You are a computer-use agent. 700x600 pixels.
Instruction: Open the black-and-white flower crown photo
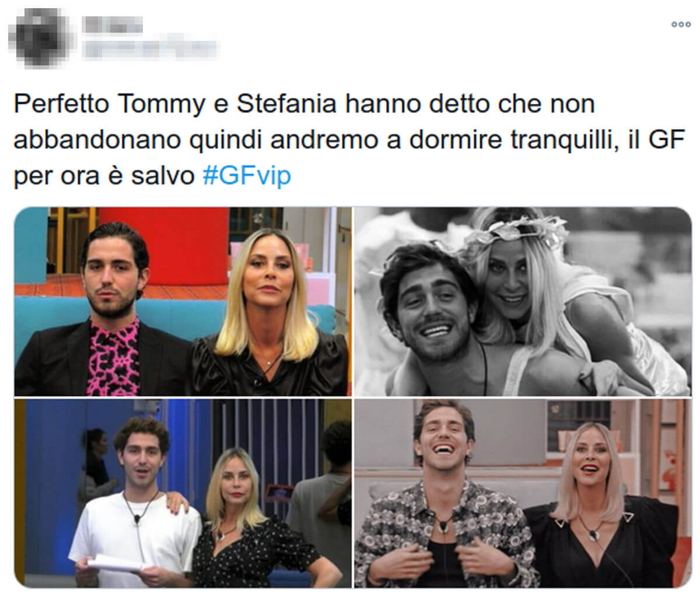[523, 301]
